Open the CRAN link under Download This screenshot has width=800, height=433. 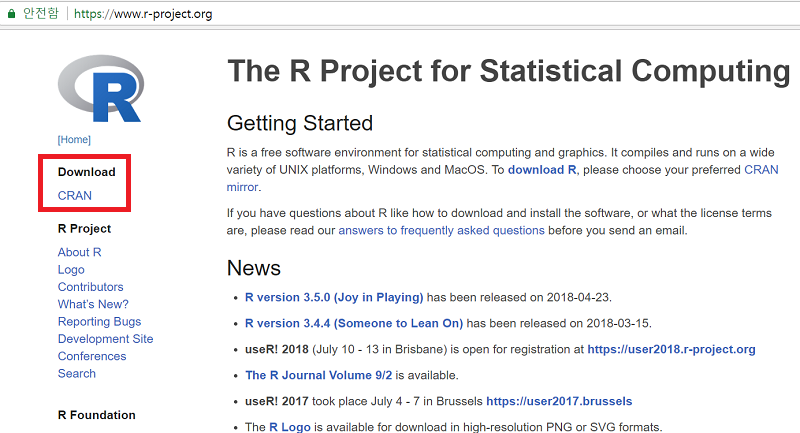[x=74, y=196]
